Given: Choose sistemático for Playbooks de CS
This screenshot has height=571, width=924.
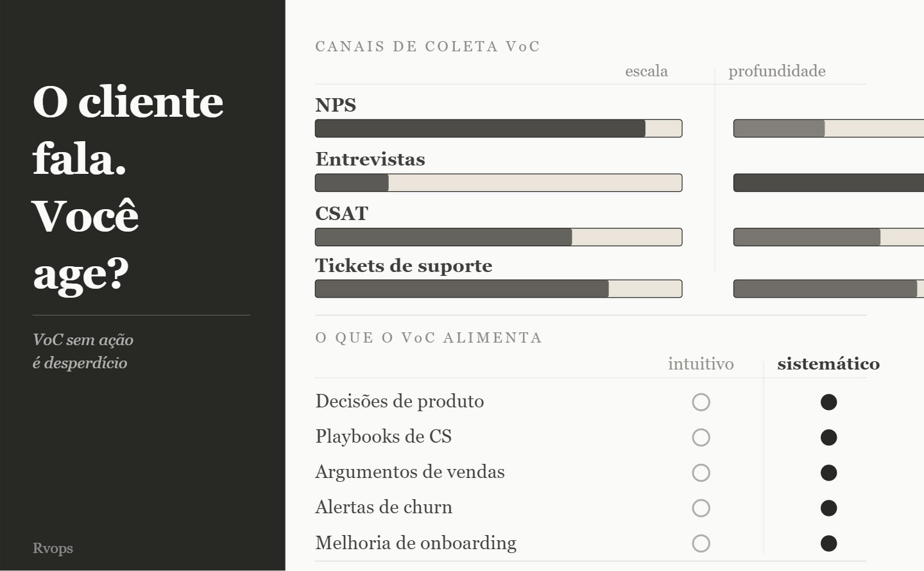Looking at the screenshot, I should 828,438.
